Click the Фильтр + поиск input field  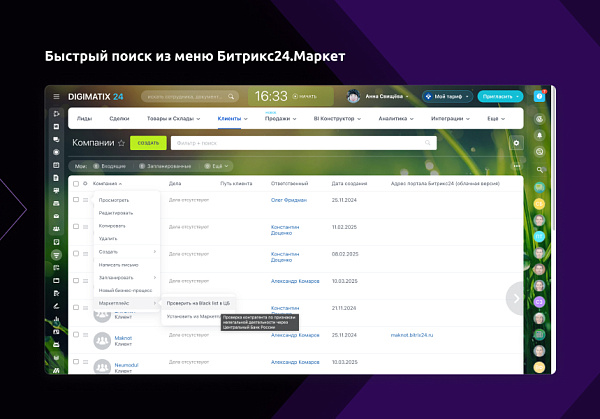303,143
